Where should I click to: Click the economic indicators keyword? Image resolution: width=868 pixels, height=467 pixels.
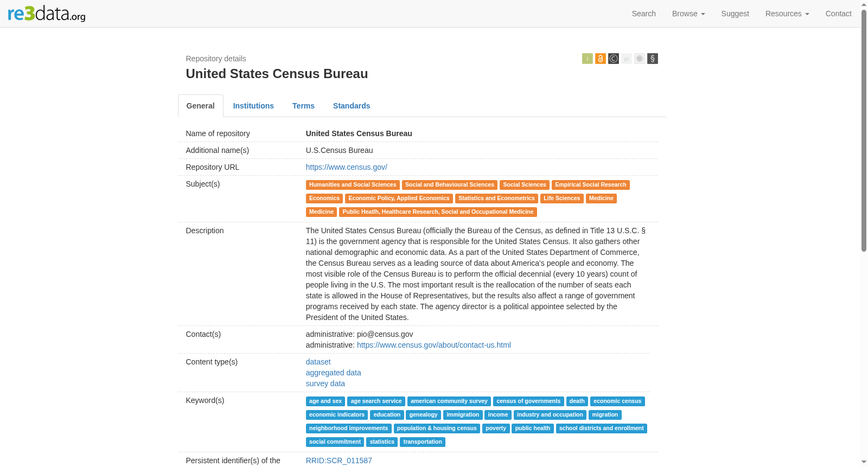click(x=337, y=415)
